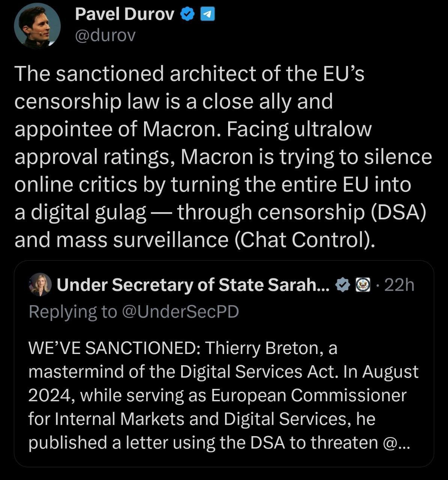
Task: Click the Pavel Durov display name
Action: pyautogui.click(x=125, y=15)
